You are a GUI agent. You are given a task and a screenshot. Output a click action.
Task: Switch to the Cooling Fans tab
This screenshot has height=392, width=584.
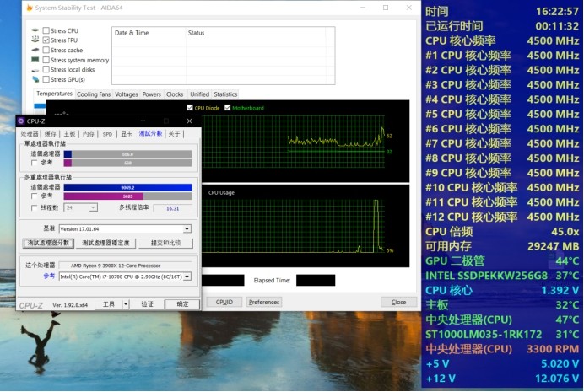94,94
